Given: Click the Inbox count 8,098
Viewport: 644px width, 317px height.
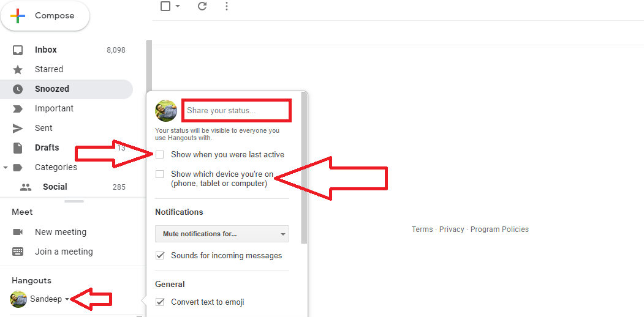Looking at the screenshot, I should tap(116, 50).
